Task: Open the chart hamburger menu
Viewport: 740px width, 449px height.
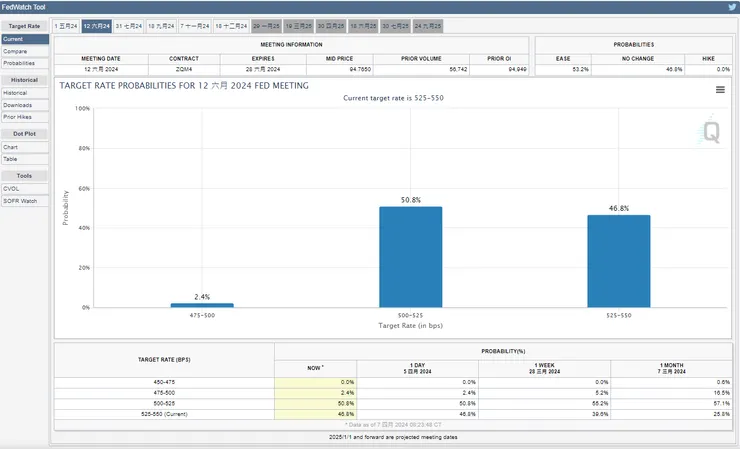Action: pos(720,89)
